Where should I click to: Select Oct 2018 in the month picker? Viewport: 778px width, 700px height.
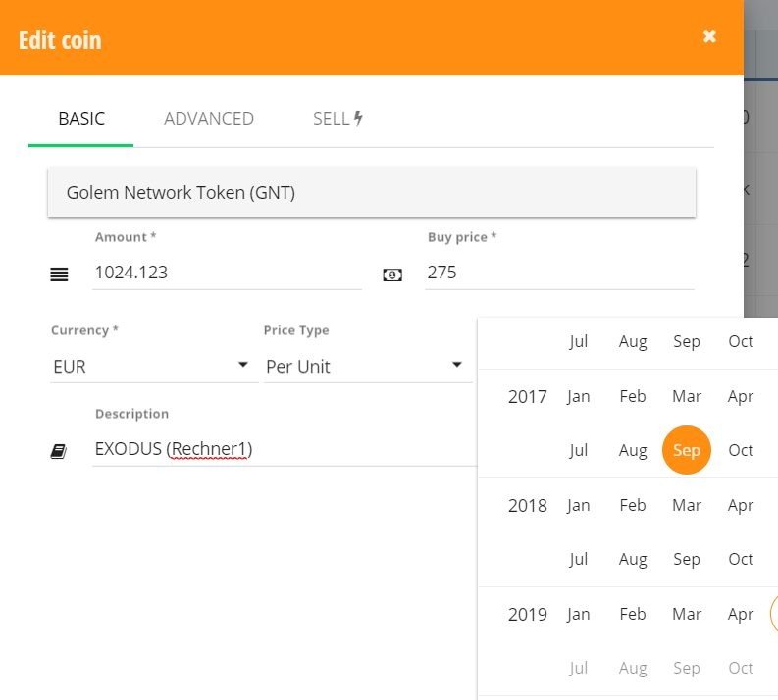[x=741, y=559]
